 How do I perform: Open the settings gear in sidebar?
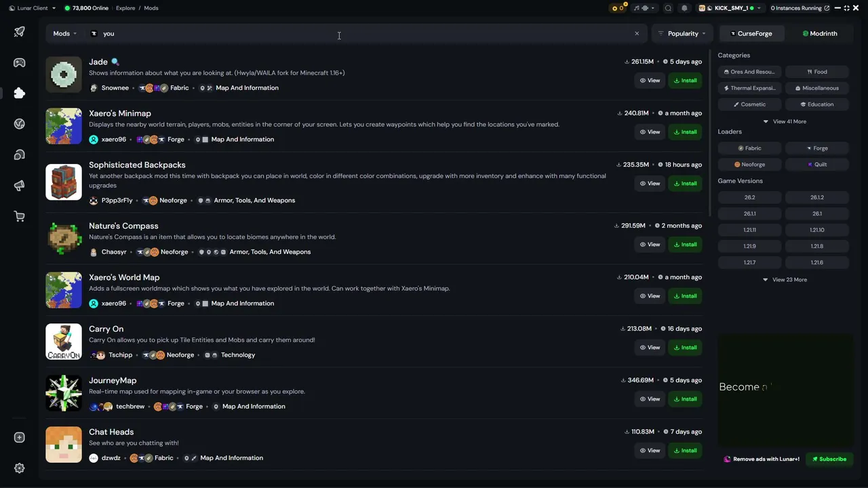pos(19,468)
